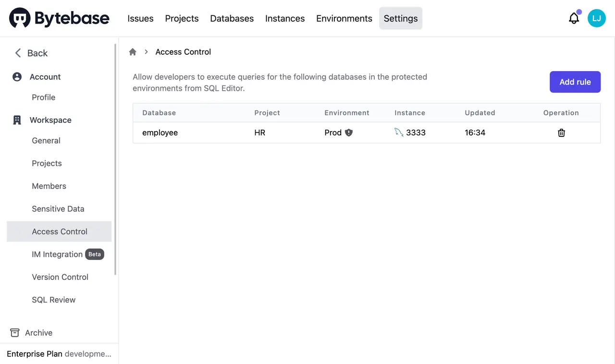Open the SQL Review settings
This screenshot has width=615, height=364.
54,300
